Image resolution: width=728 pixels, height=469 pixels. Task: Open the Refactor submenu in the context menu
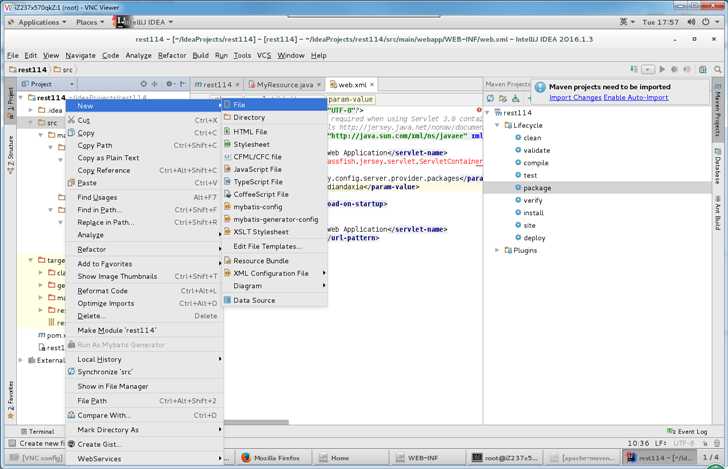[x=144, y=249]
